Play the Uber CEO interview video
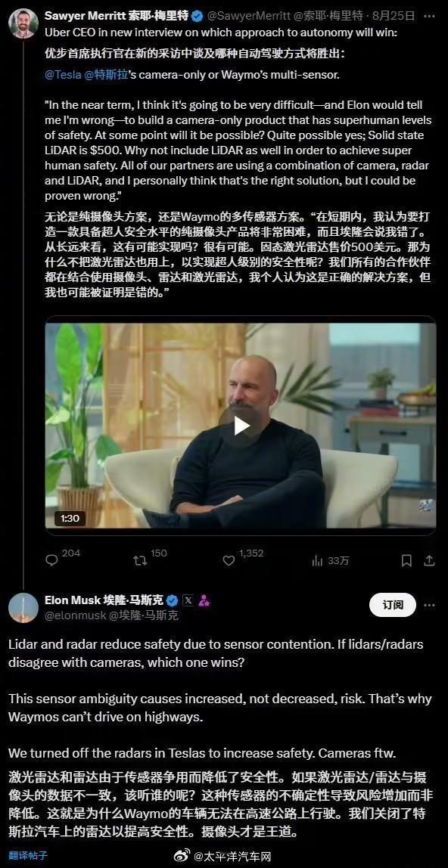Screen dimensions: 448x868 pyautogui.click(x=241, y=425)
